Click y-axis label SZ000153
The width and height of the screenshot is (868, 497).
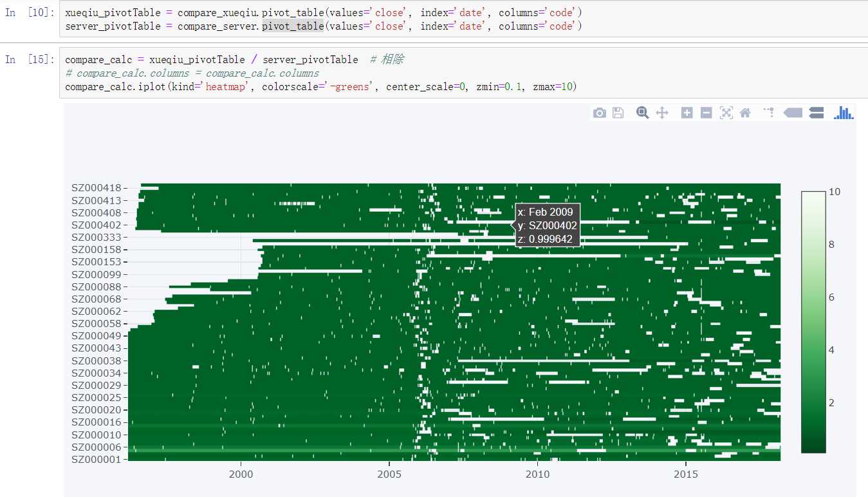pos(96,262)
